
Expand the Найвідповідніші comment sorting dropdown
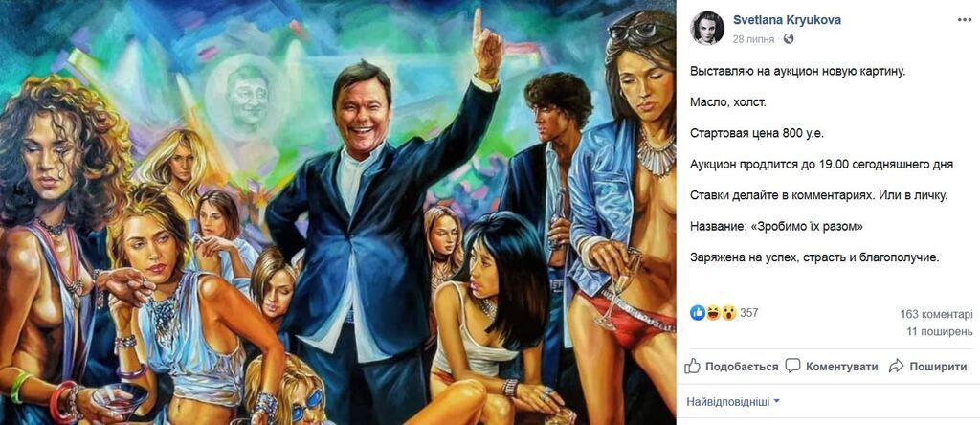point(733,401)
